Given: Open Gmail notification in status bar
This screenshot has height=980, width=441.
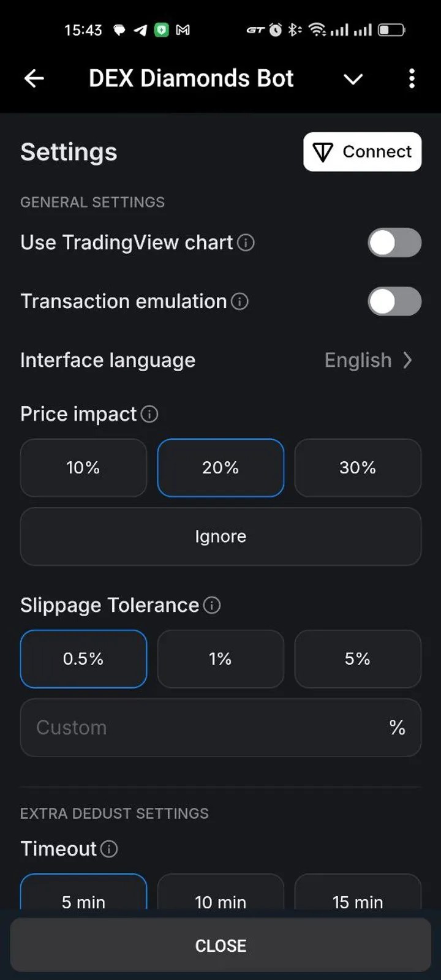Looking at the screenshot, I should click(183, 29).
